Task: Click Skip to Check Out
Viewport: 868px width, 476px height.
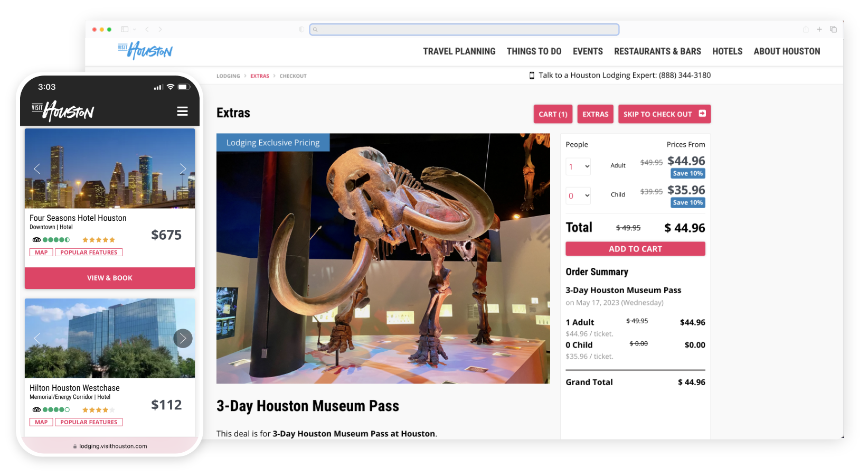Action: point(664,114)
